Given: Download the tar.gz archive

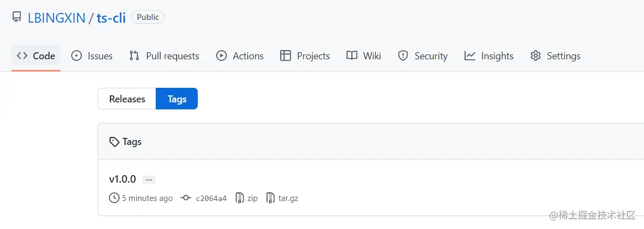Looking at the screenshot, I should (288, 198).
